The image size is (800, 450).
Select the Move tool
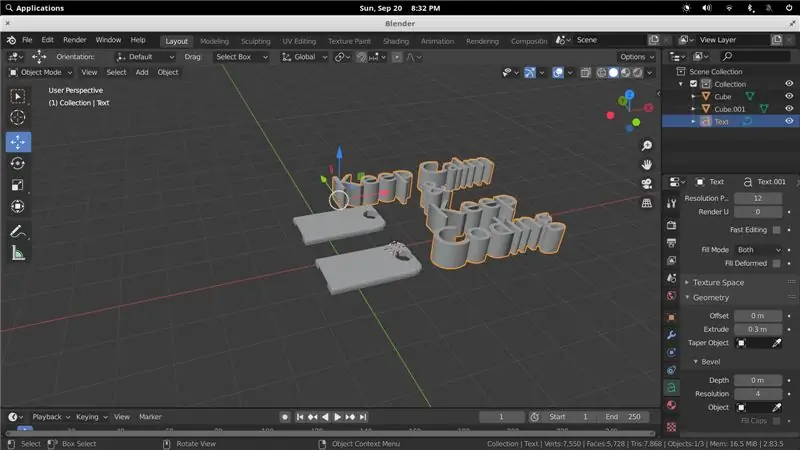coord(18,142)
